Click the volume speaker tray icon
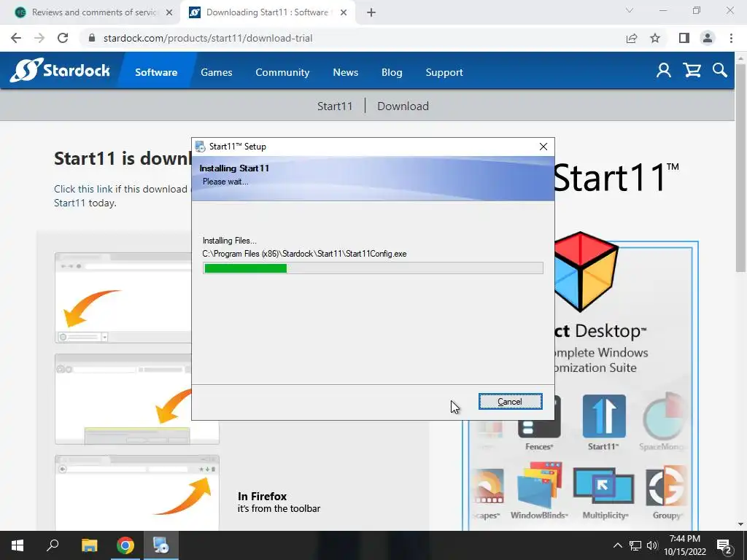This screenshot has width=747, height=560. click(x=651, y=545)
